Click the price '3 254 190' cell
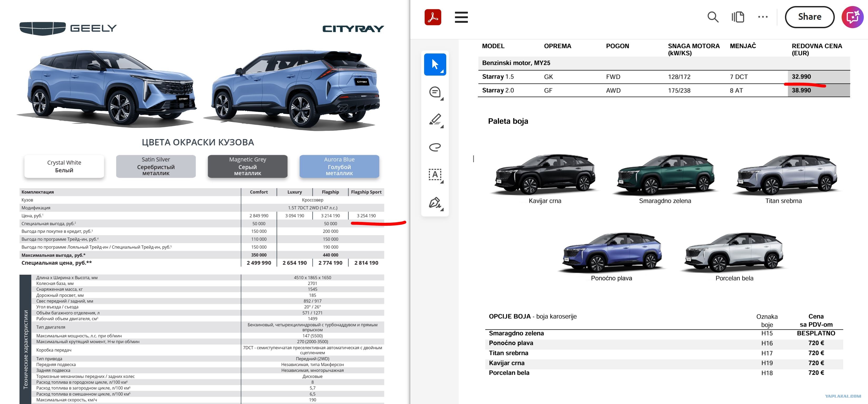This screenshot has height=404, width=868. point(366,216)
